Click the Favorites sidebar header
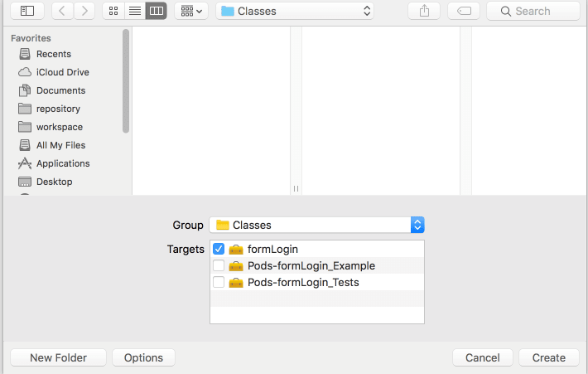Screen dimensions: 588x374 click(x=31, y=38)
